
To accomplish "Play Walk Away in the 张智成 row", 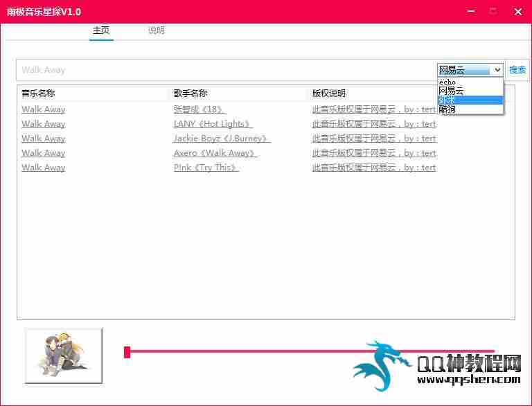I will [44, 109].
